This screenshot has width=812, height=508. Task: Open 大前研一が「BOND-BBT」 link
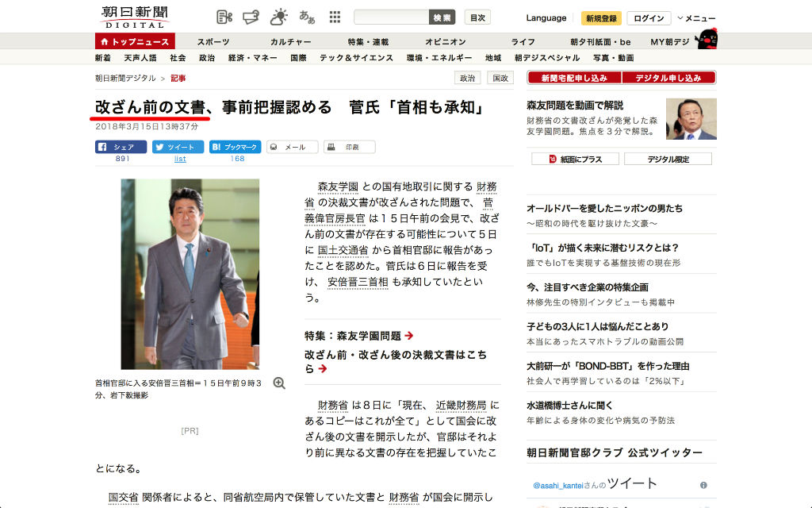pyautogui.click(x=608, y=366)
